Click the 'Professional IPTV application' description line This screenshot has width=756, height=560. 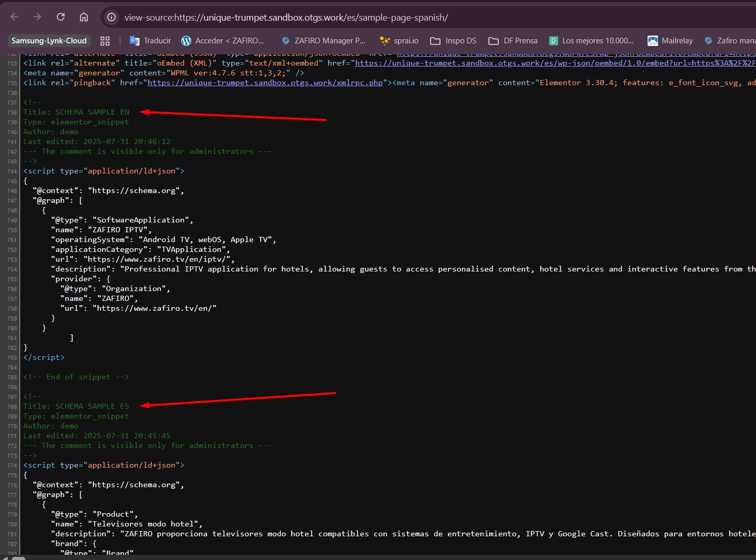tap(403, 269)
